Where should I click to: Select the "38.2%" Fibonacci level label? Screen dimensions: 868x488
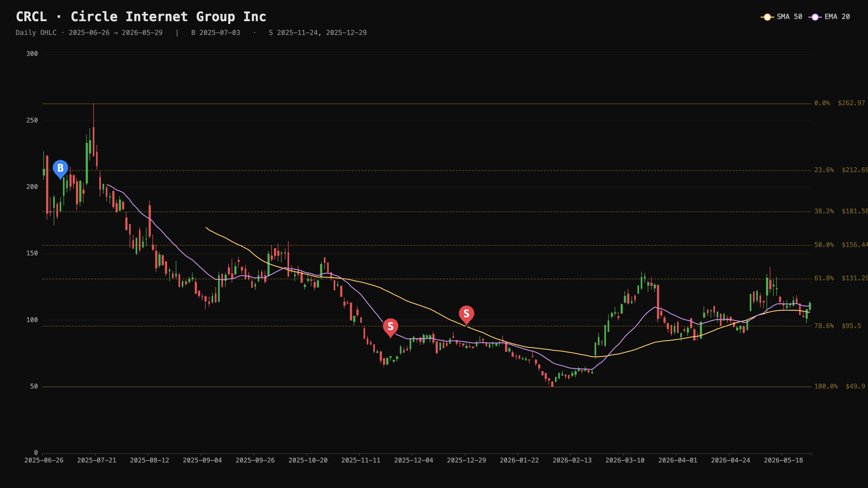(x=824, y=211)
